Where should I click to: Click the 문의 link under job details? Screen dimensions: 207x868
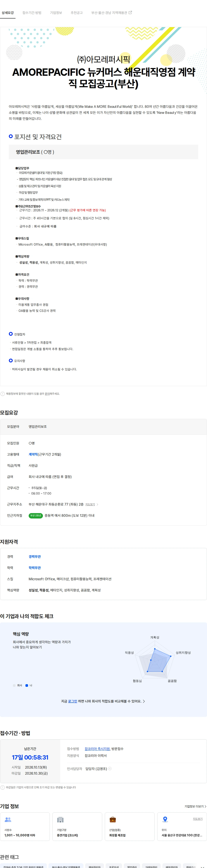coord(47,394)
